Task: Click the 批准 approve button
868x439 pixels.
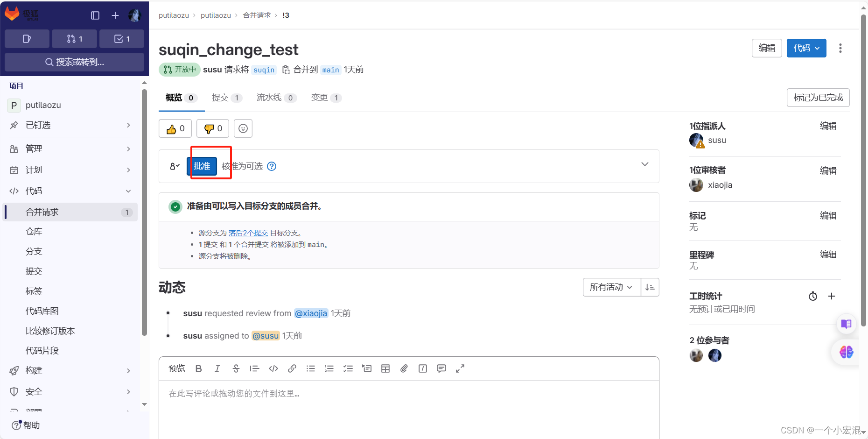Action: coord(202,166)
